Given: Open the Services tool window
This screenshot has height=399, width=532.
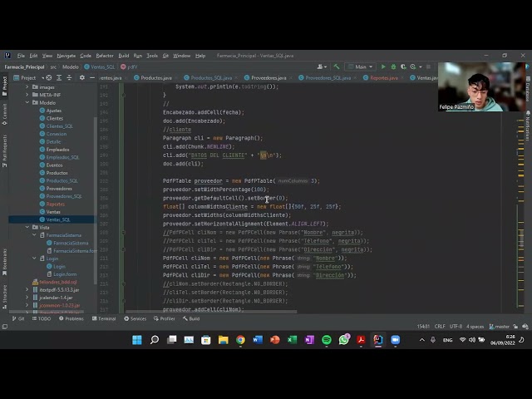Looking at the screenshot, I should tap(135, 318).
